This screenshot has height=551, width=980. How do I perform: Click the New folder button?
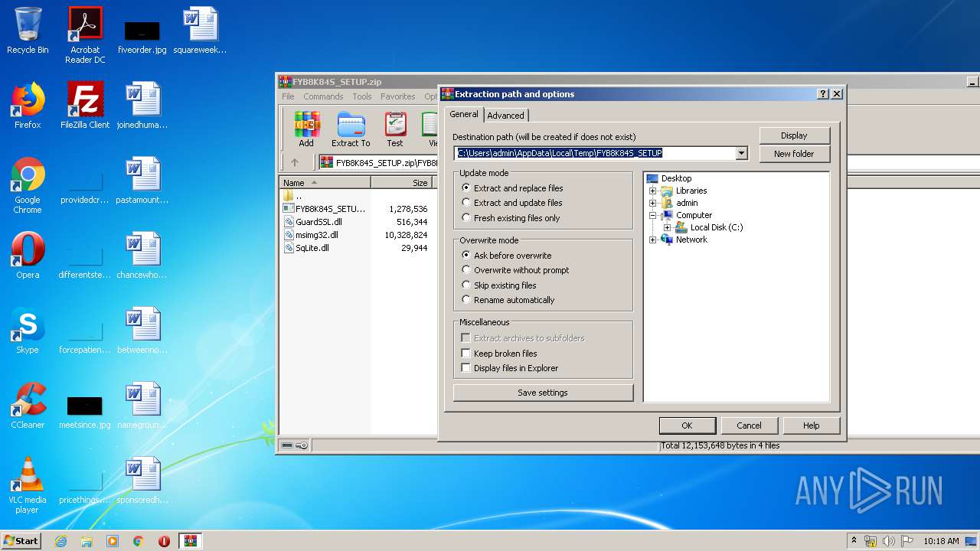(794, 154)
